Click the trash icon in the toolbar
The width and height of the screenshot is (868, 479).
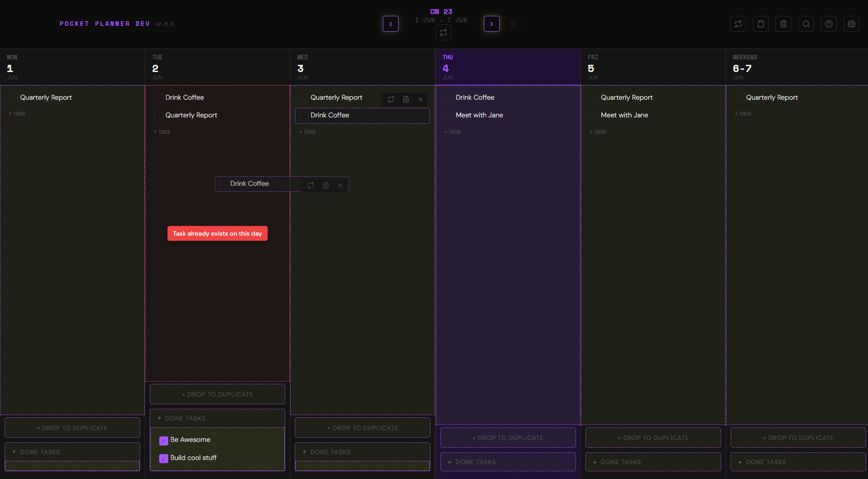pyautogui.click(x=783, y=24)
